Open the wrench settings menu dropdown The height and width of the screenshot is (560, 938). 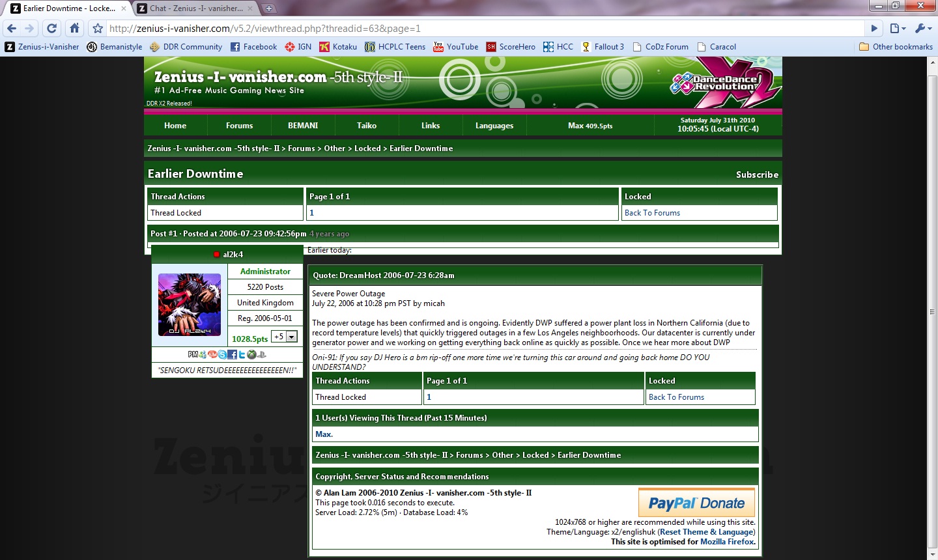(924, 28)
